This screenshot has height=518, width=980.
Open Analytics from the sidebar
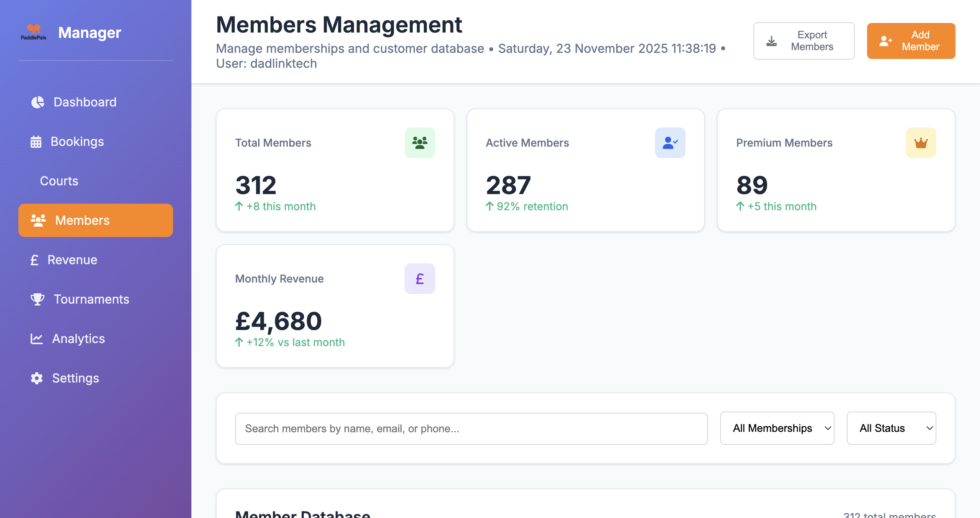tap(96, 339)
